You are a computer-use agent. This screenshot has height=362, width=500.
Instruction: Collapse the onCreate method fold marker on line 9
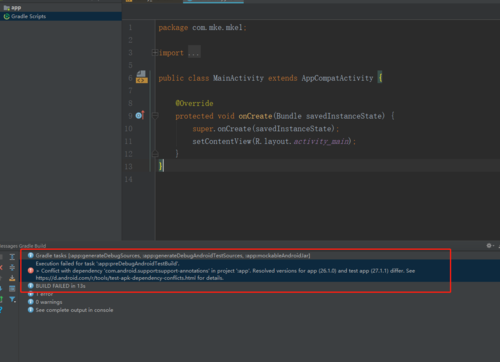155,116
